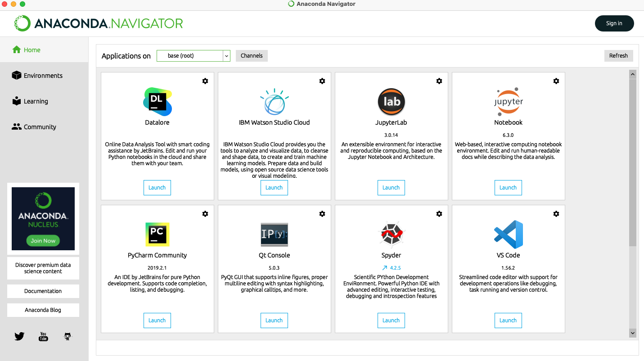Open Spyder gear options
644x361 pixels.
click(439, 214)
